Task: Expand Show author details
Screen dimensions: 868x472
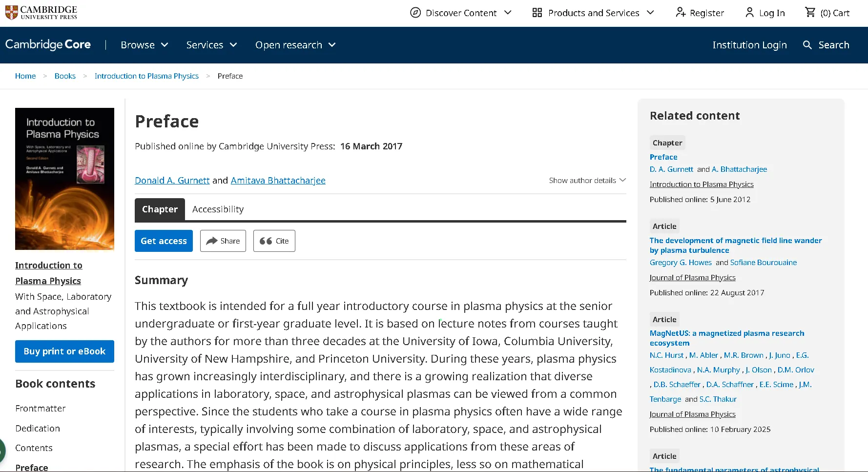Action: click(586, 180)
